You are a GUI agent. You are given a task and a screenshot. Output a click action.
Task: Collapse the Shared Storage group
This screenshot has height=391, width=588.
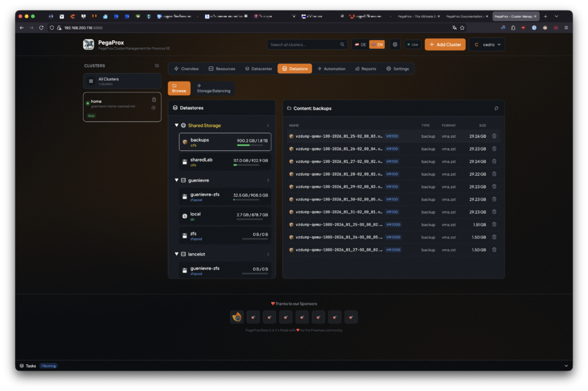click(177, 125)
